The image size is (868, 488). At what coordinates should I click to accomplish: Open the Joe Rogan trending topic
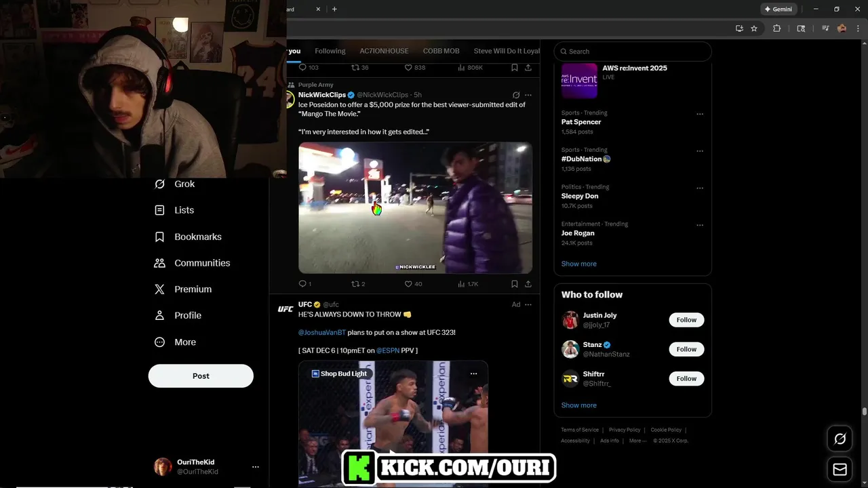point(578,233)
